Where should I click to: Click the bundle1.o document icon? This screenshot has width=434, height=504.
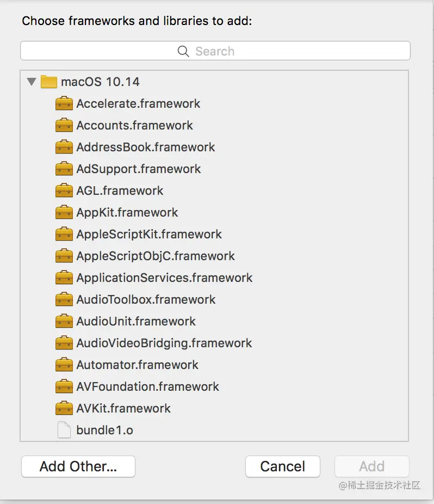[x=64, y=430]
